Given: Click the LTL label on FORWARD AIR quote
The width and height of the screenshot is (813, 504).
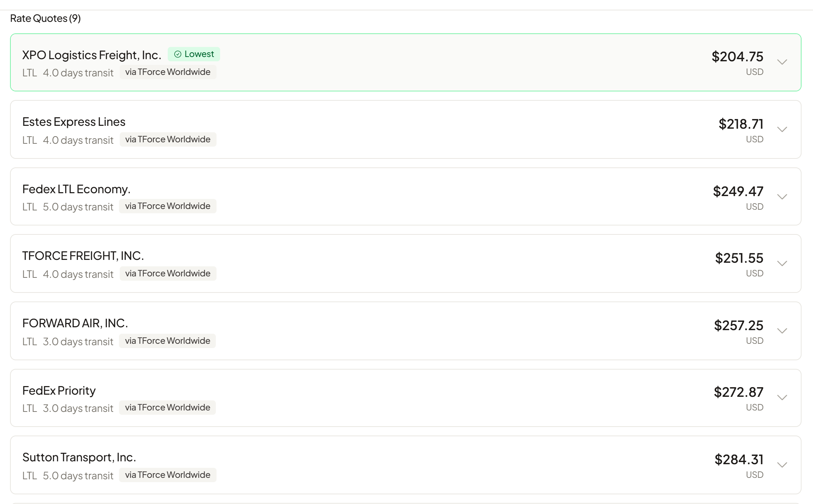Looking at the screenshot, I should [x=30, y=342].
